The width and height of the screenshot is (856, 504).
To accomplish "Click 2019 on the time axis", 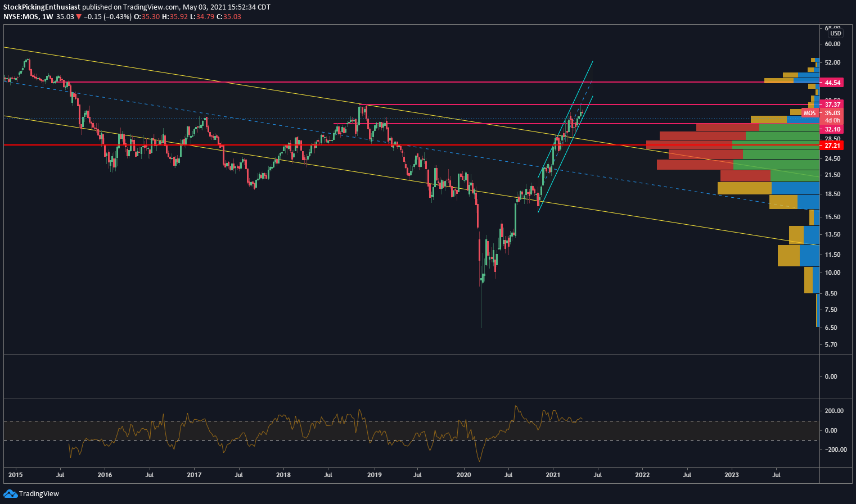I will (374, 475).
